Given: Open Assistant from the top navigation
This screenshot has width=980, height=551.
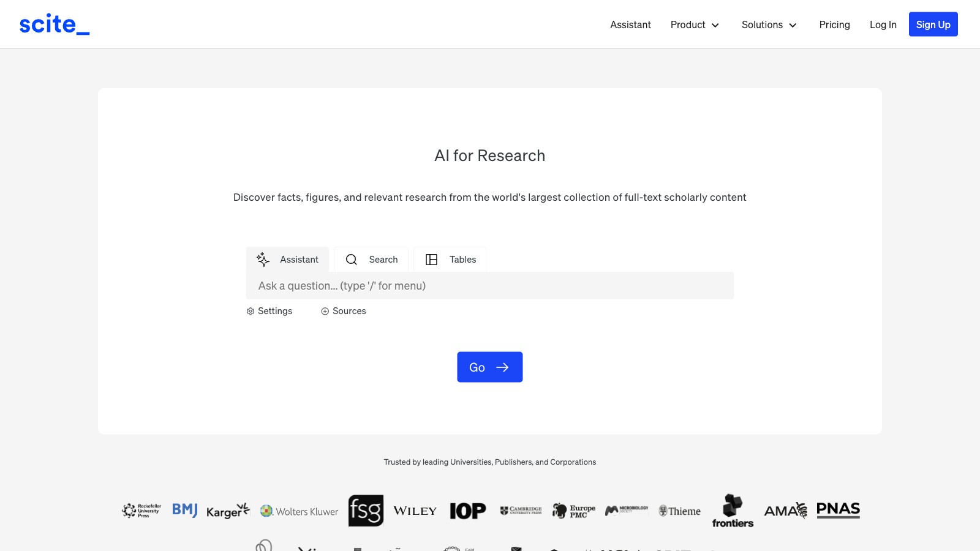Looking at the screenshot, I should pyautogui.click(x=630, y=24).
